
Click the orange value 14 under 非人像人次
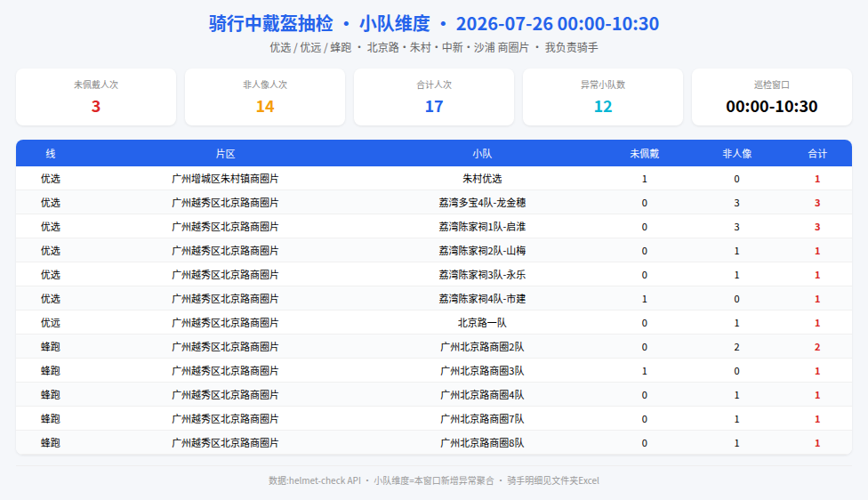265,106
